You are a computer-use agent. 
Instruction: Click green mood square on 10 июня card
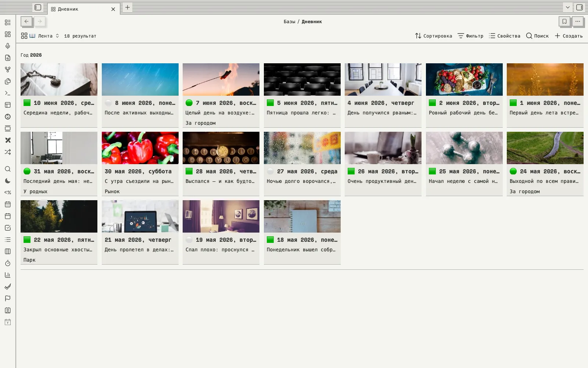pyautogui.click(x=27, y=103)
